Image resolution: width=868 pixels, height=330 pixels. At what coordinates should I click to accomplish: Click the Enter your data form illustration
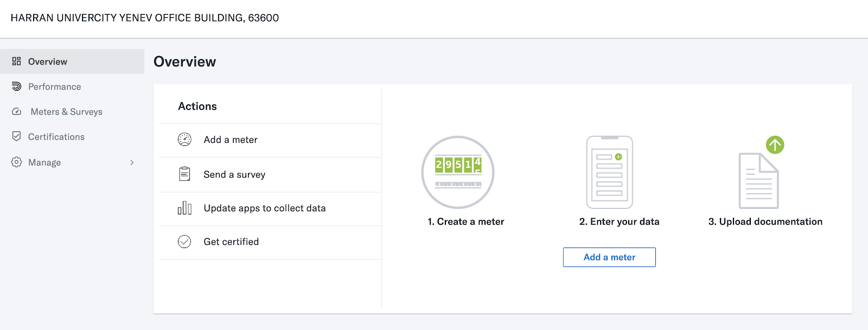[609, 172]
